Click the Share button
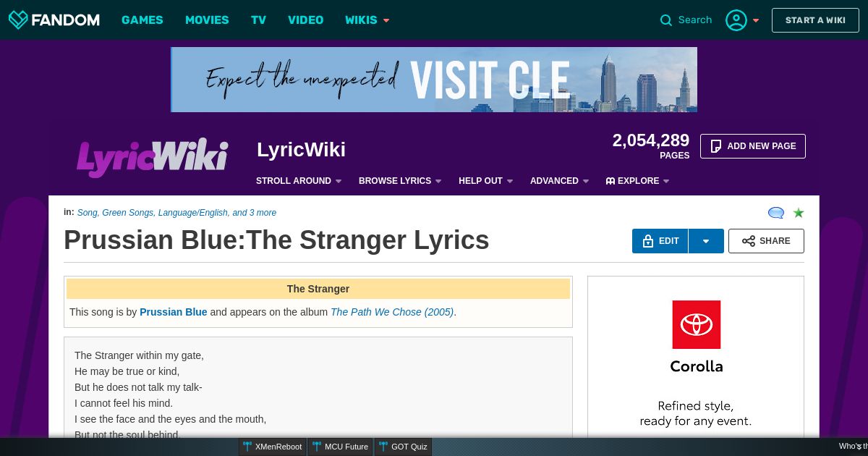Screen dimensions: 868x456 tap(766, 241)
